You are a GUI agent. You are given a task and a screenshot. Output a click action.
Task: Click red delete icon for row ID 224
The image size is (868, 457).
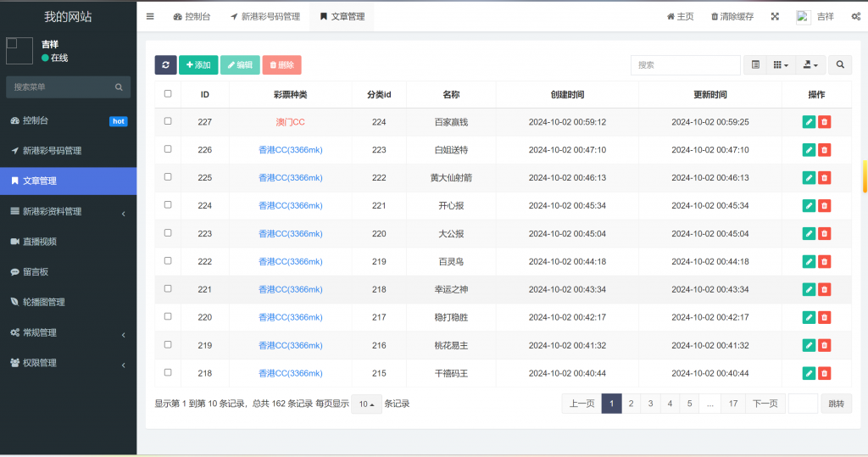point(824,206)
